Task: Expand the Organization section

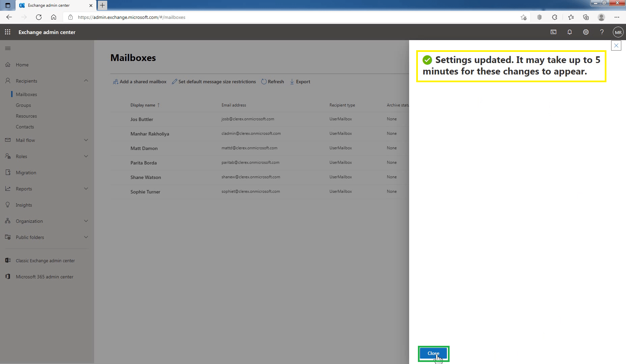Action: pyautogui.click(x=86, y=221)
